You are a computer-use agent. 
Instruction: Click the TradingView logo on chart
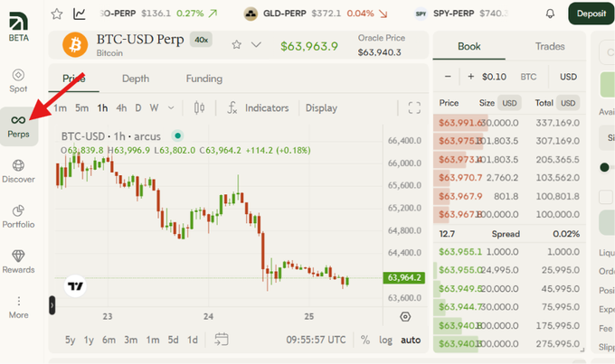pos(75,286)
